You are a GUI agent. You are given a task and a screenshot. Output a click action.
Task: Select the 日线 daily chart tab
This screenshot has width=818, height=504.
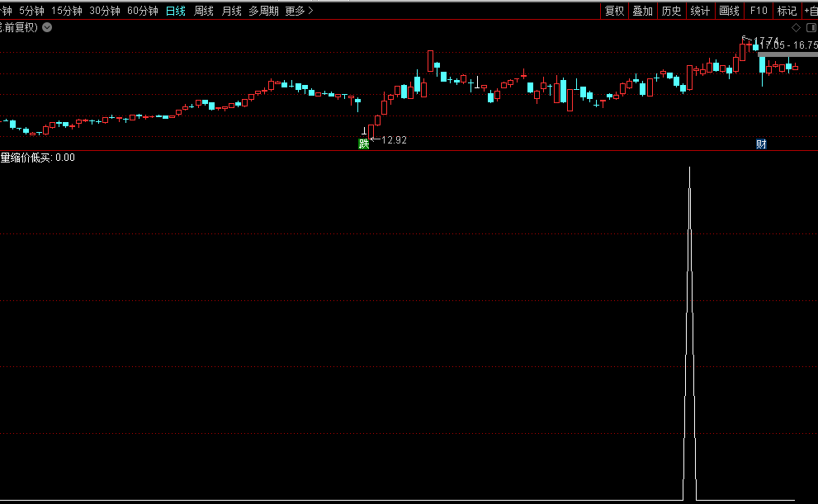coord(176,11)
